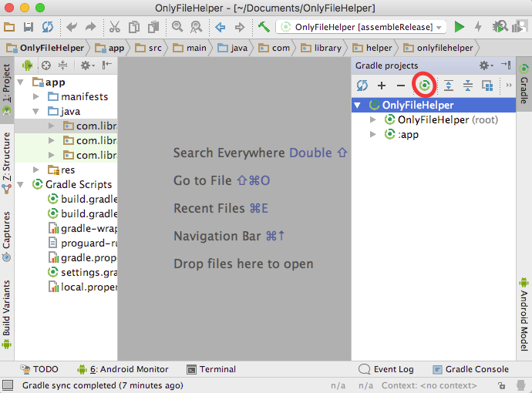This screenshot has height=393, width=532.
Task: Expand all nodes in Gradle projects panel
Action: click(449, 86)
